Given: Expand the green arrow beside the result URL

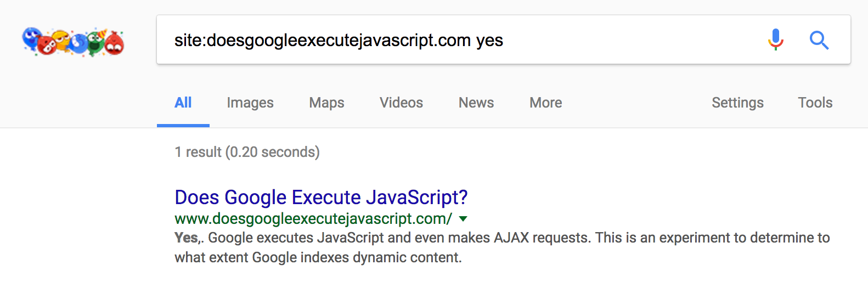Looking at the screenshot, I should 463,219.
